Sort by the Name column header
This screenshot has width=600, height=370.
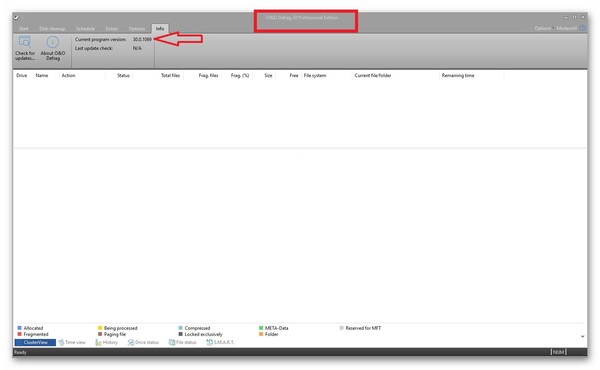click(x=42, y=75)
